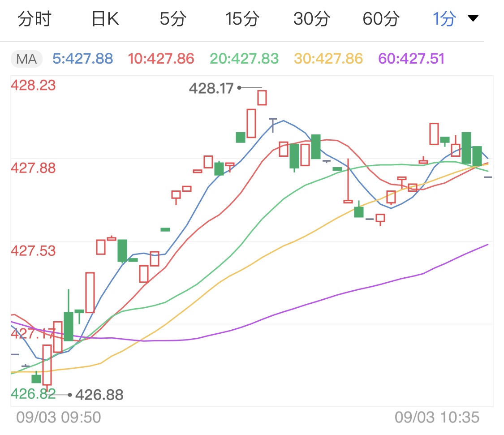The height and width of the screenshot is (435, 504).
Task: Click the 428.23 axis label
Action: point(33,86)
